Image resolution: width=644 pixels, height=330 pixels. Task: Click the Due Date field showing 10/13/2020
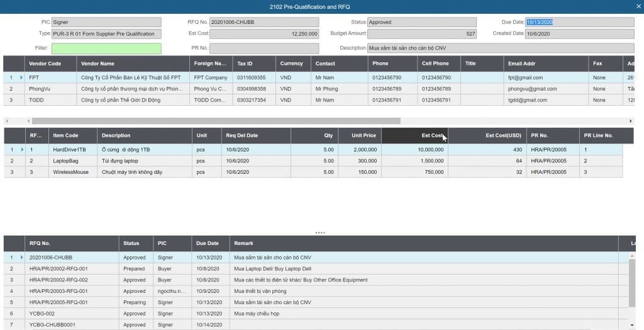(x=579, y=22)
